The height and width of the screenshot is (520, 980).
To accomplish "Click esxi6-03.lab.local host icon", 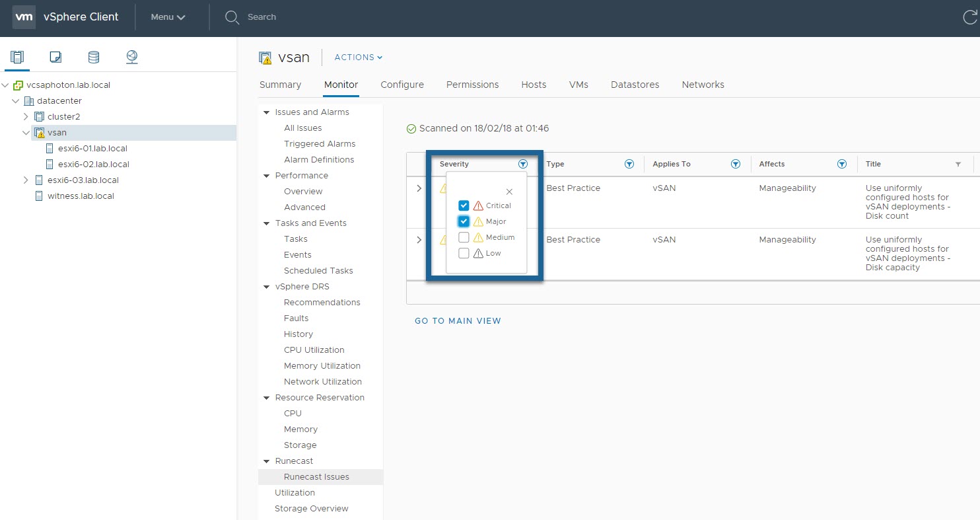I will [x=40, y=180].
